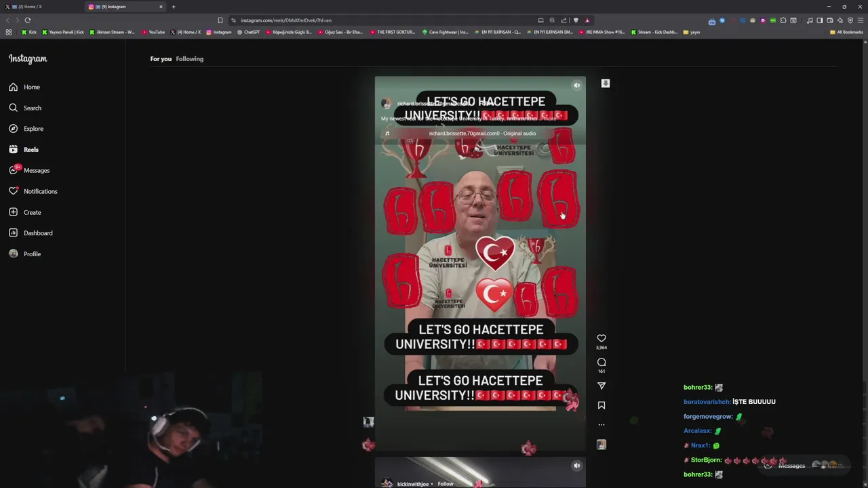Viewport: 868px width, 488px height.
Task: Go back in the browser
Action: pos(7,20)
